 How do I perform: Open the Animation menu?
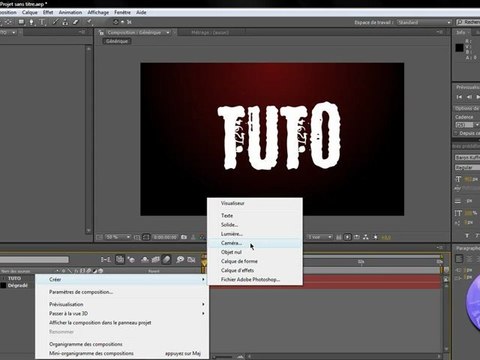coord(70,12)
